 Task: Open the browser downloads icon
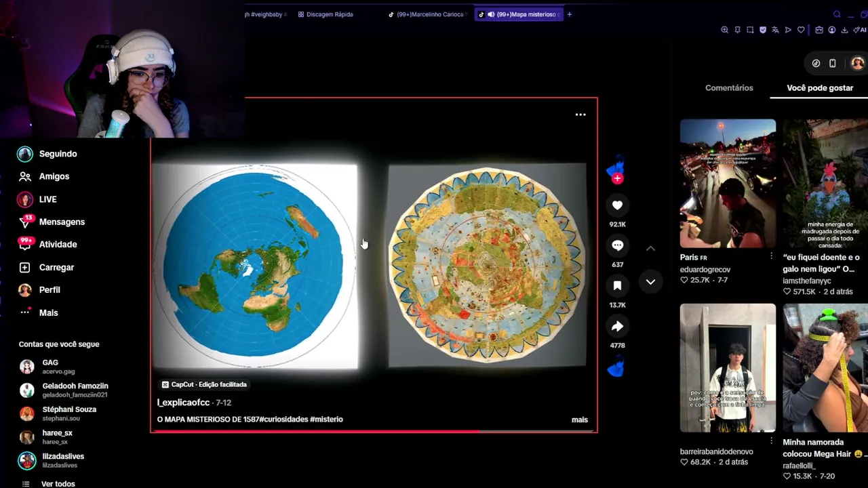point(844,30)
